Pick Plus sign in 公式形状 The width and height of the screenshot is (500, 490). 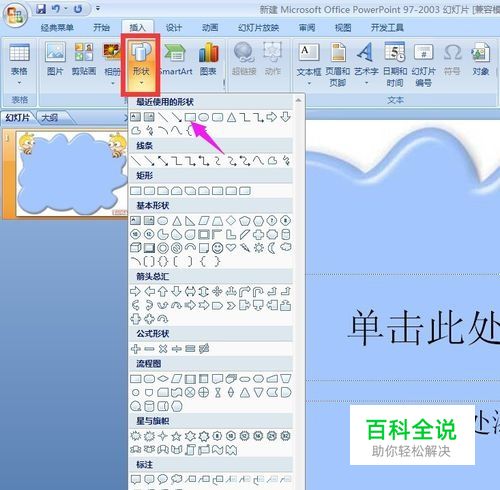(135, 349)
